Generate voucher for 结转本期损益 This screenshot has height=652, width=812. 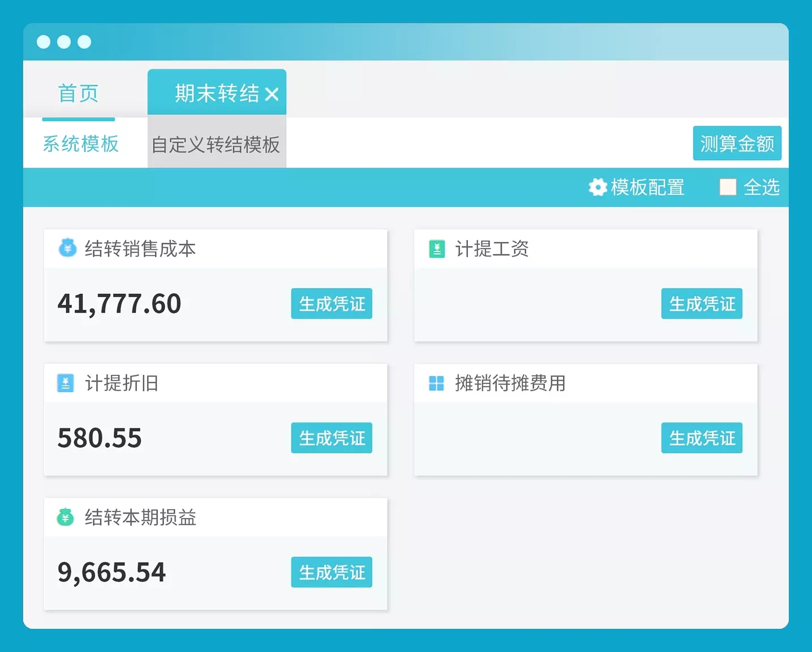pyautogui.click(x=332, y=572)
